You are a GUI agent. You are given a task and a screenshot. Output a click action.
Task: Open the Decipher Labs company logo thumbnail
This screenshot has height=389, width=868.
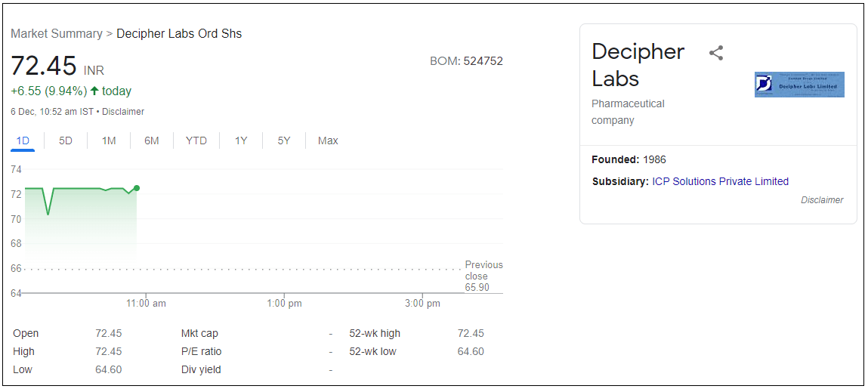[x=799, y=84]
